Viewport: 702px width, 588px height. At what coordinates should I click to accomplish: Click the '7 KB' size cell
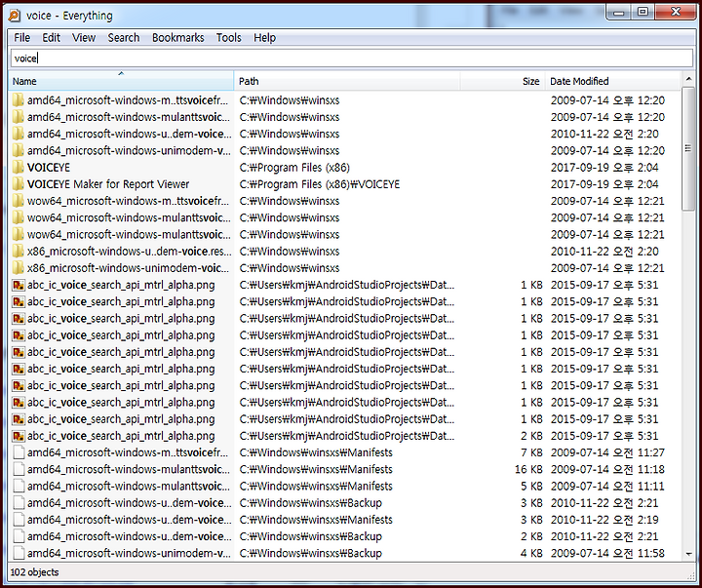point(531,452)
